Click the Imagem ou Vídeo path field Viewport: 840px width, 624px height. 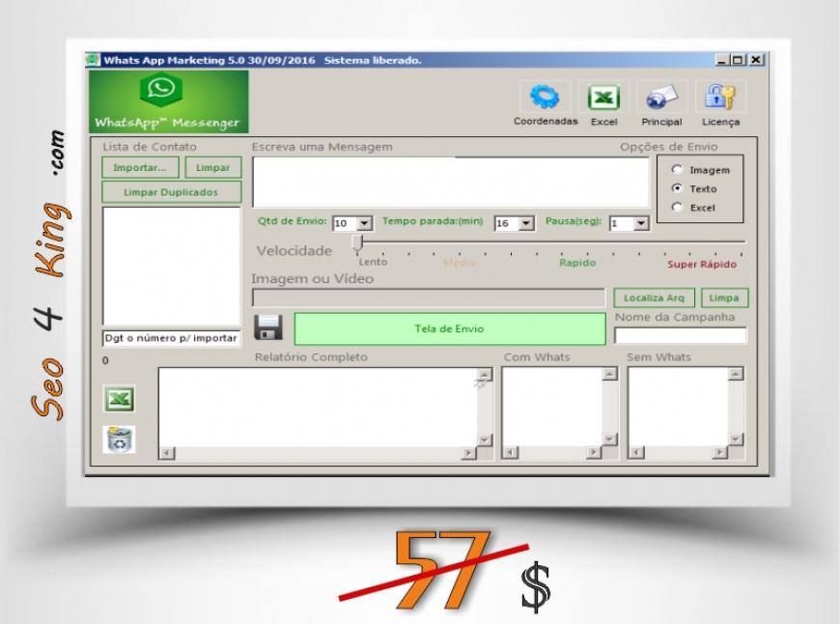click(x=429, y=298)
